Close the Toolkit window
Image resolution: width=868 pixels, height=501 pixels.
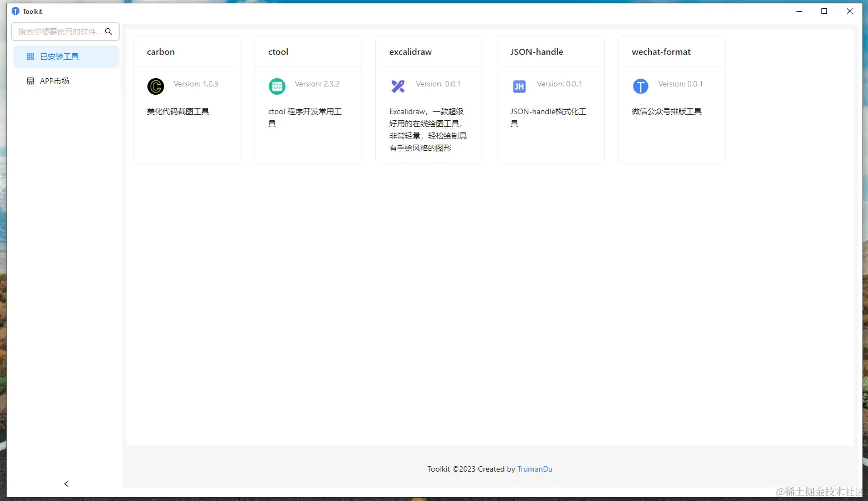pyautogui.click(x=850, y=11)
